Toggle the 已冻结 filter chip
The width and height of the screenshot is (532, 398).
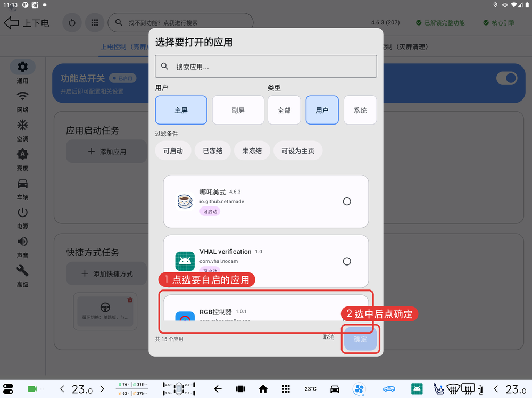(x=212, y=151)
